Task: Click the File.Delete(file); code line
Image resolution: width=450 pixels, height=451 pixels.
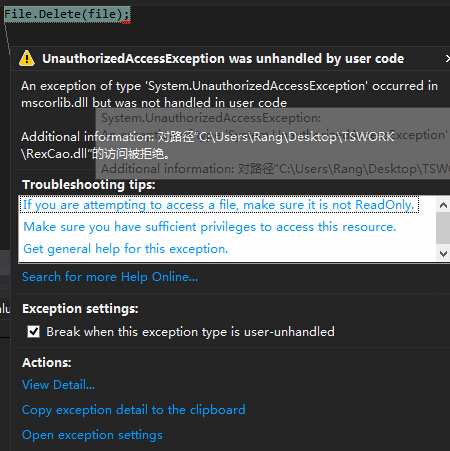Action: (67, 14)
